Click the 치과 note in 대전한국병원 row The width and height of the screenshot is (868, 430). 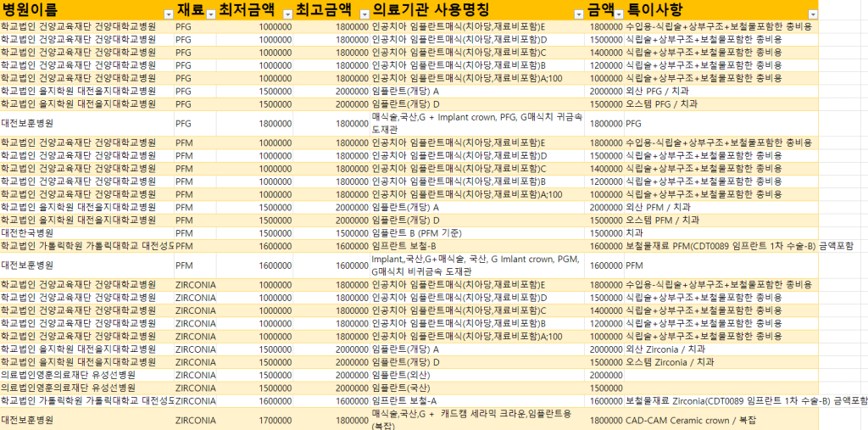[x=721, y=233]
